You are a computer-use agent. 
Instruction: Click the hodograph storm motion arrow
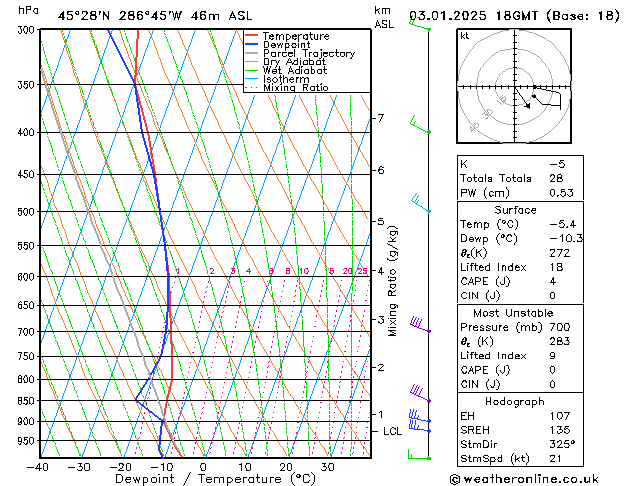(523, 98)
